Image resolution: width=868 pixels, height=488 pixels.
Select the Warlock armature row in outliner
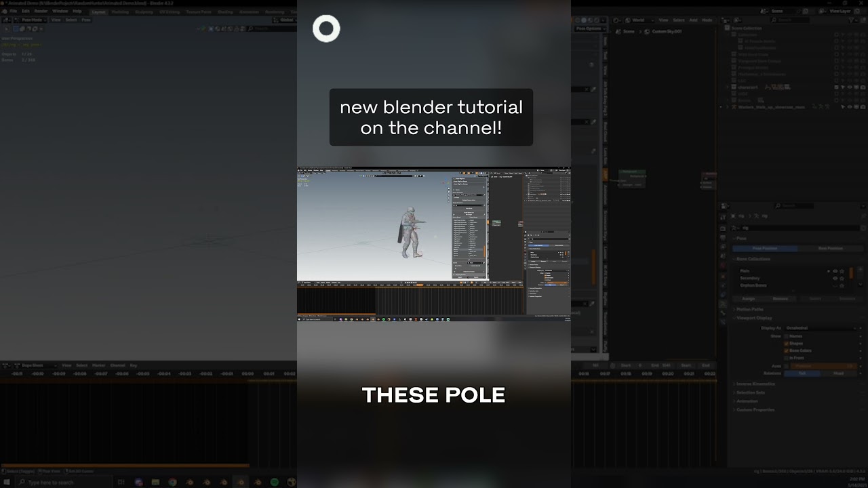click(x=771, y=106)
